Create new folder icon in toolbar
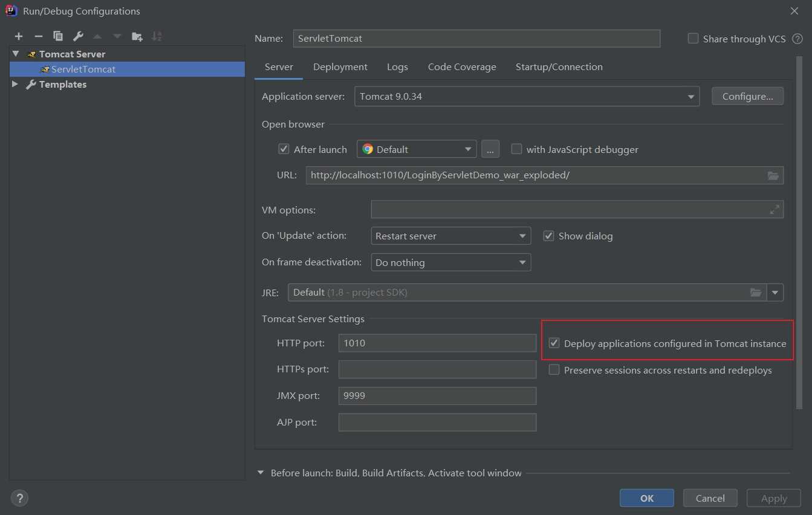 tap(137, 36)
